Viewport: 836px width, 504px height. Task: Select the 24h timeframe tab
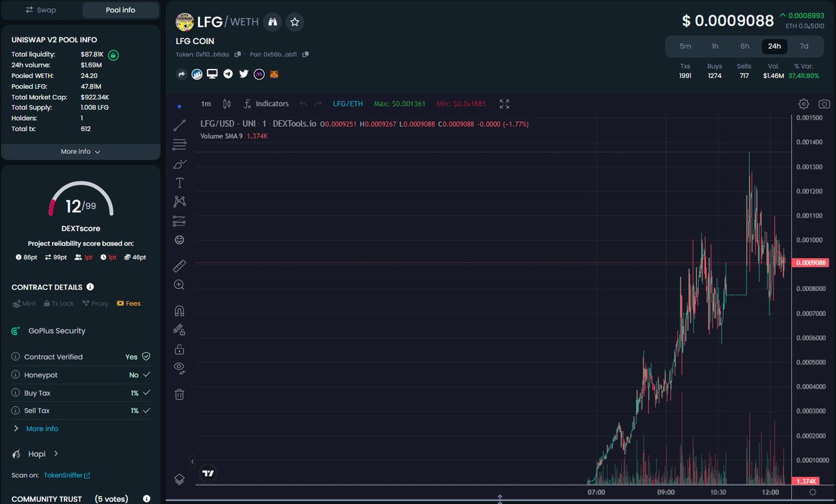pos(774,46)
